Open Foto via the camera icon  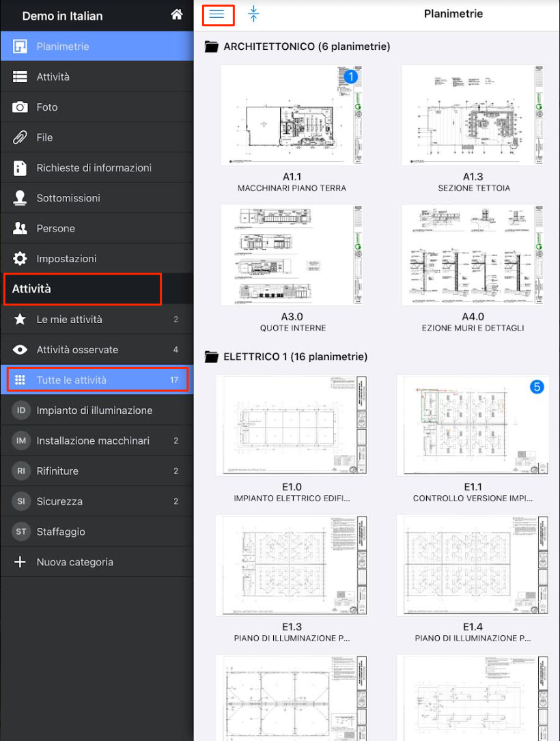(x=20, y=107)
